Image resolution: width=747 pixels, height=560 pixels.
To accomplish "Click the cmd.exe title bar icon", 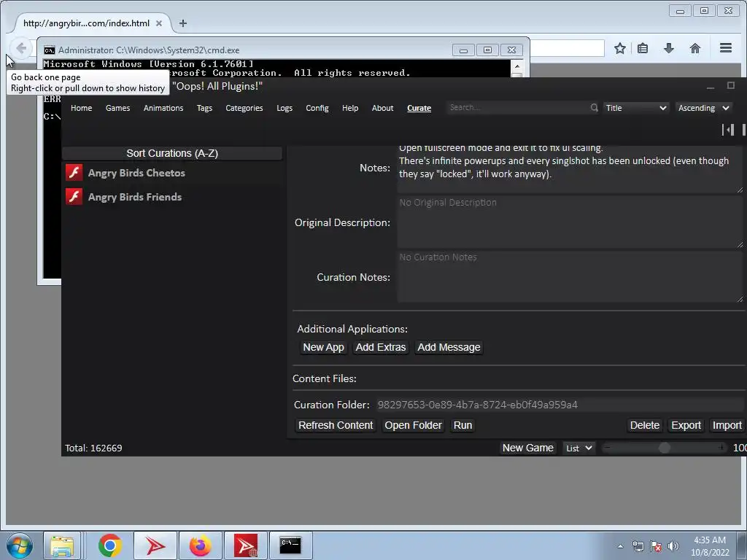I will pyautogui.click(x=49, y=50).
